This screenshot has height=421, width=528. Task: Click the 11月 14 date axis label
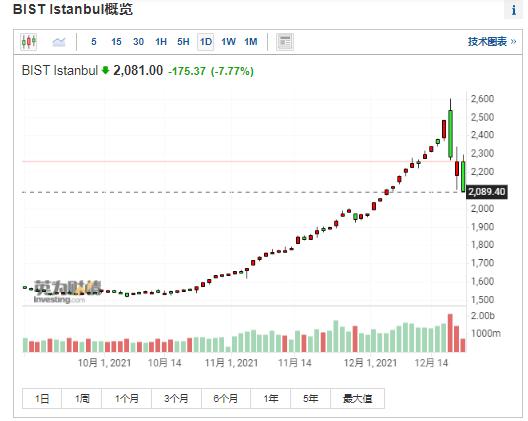[295, 363]
